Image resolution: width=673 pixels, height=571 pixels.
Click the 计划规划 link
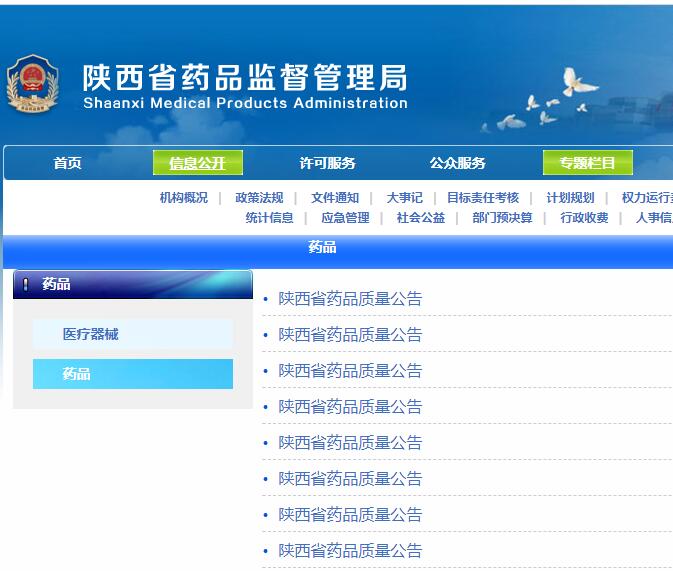[570, 198]
